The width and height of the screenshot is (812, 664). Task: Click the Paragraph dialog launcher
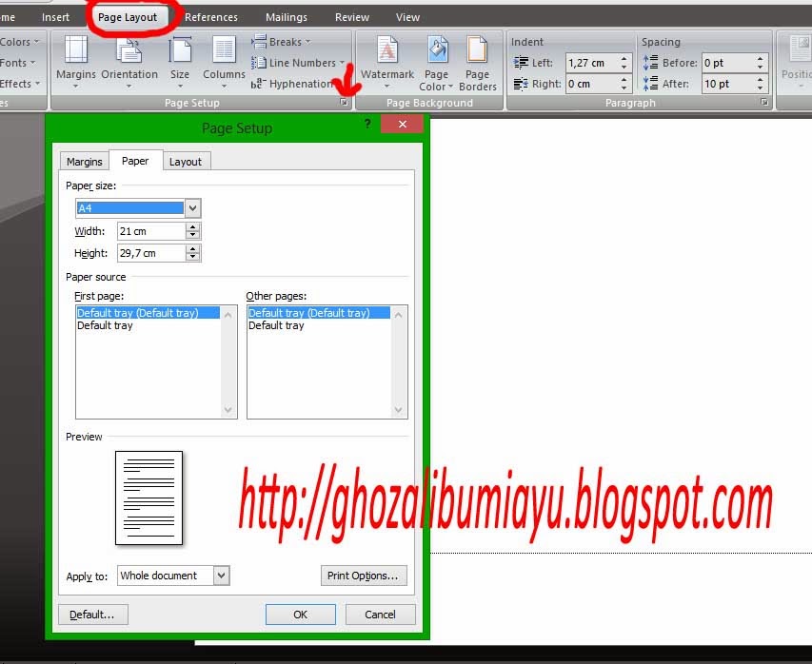(764, 102)
